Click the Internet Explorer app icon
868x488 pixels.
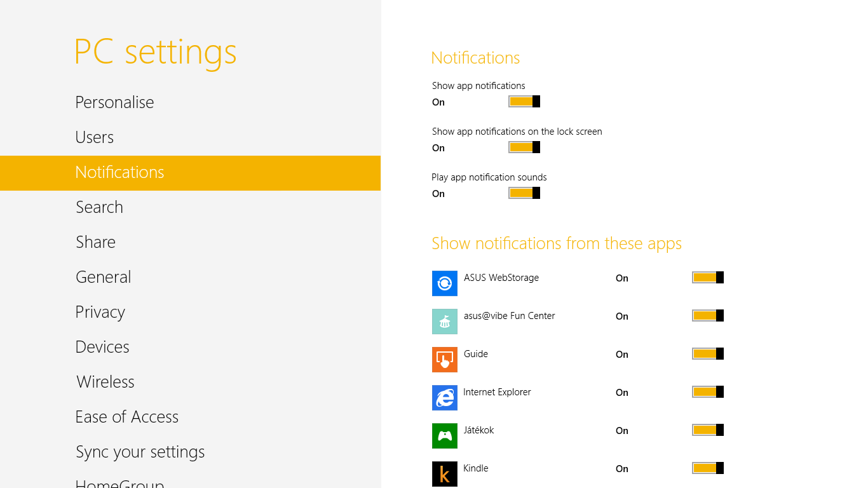pos(444,398)
